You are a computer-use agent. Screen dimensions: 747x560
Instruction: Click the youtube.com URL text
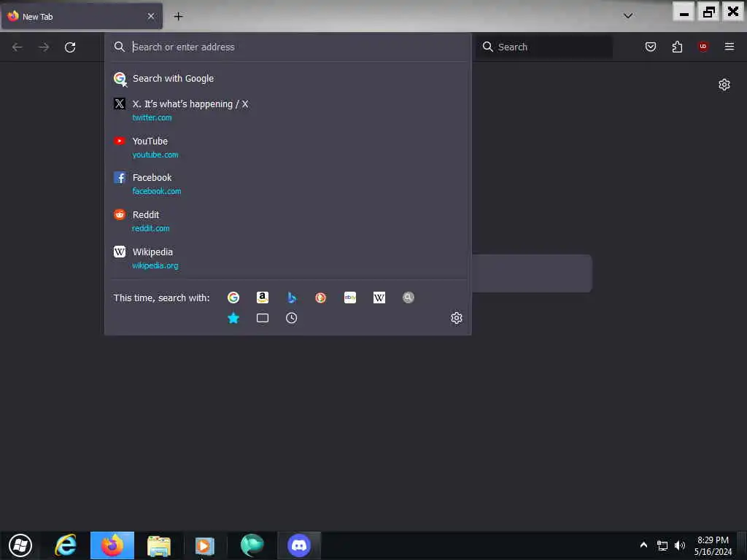[155, 155]
